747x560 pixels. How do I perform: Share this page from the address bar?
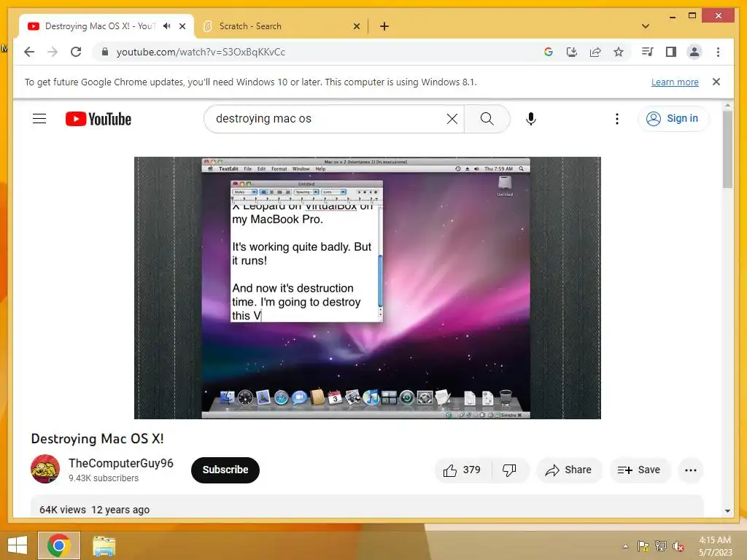595,52
